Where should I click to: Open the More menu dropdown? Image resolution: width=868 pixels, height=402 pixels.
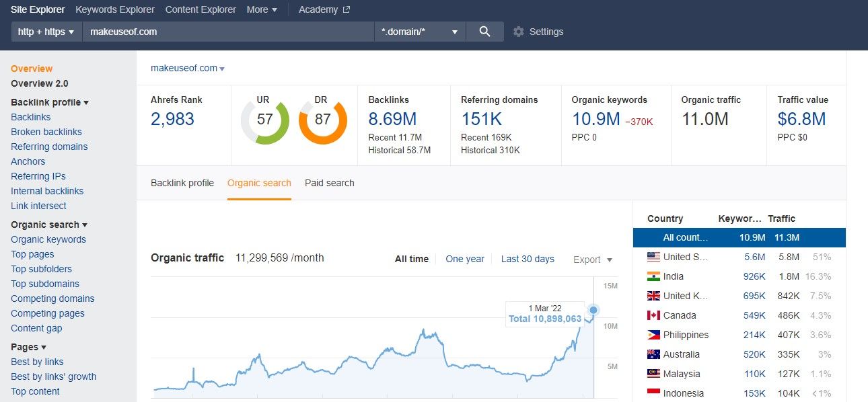point(262,9)
